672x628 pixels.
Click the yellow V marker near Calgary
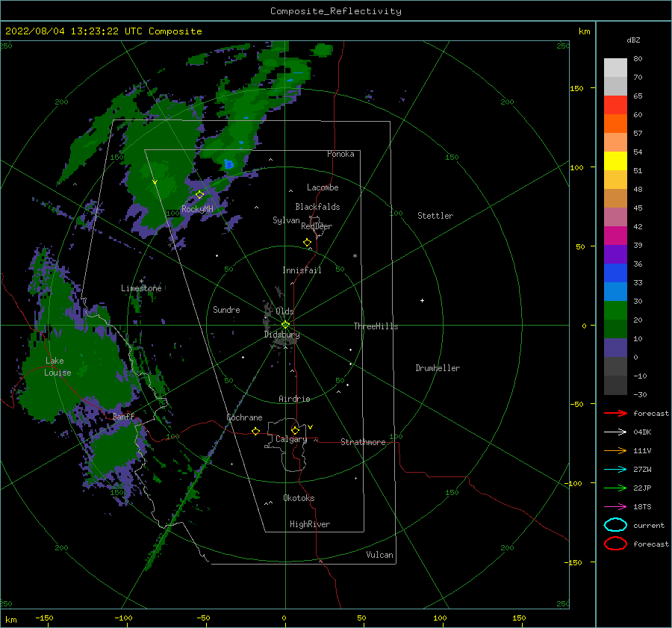310,427
